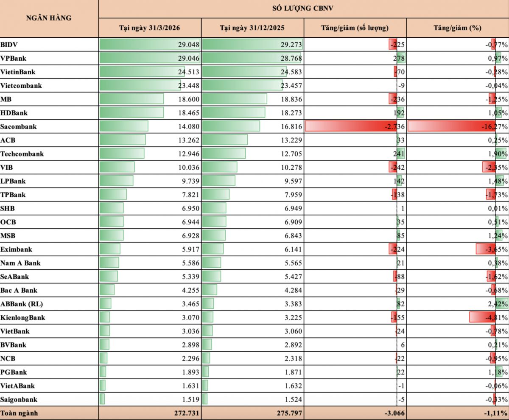The width and height of the screenshot is (509, 420).
Task: Select the Tăng/giảm (số lượng) header
Action: 355,28
